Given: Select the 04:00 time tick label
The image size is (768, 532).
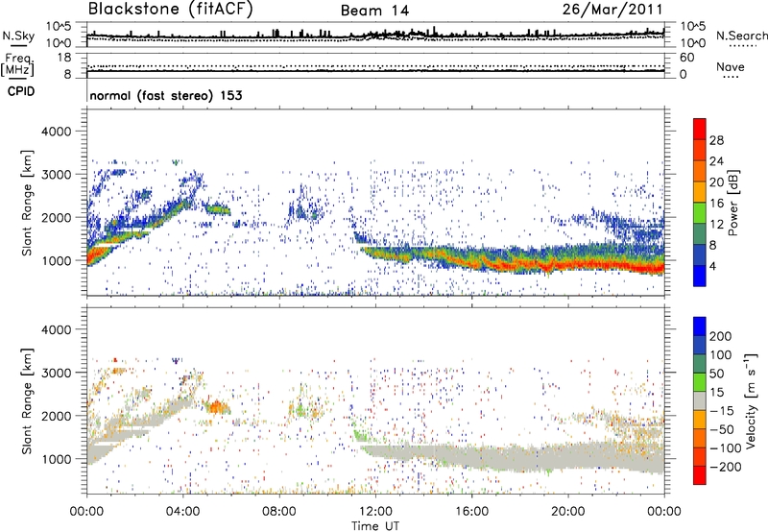Looking at the screenshot, I should (x=182, y=512).
